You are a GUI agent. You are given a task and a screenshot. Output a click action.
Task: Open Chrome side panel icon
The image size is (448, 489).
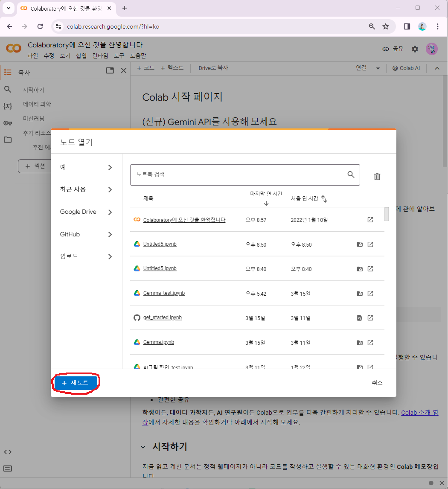coord(407,26)
